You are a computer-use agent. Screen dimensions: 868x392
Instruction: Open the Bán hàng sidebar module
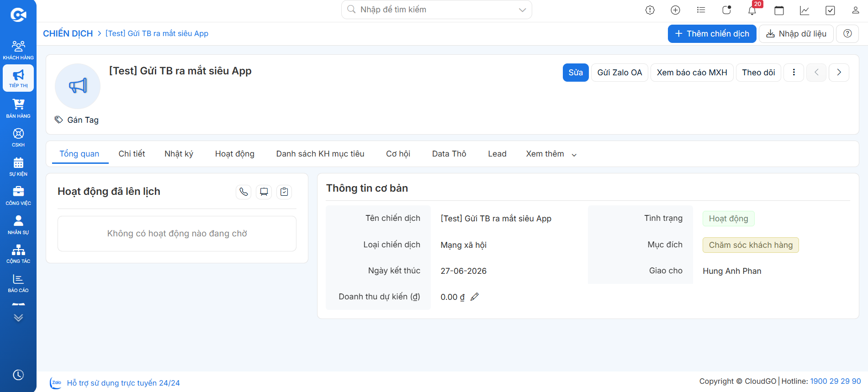[18, 109]
